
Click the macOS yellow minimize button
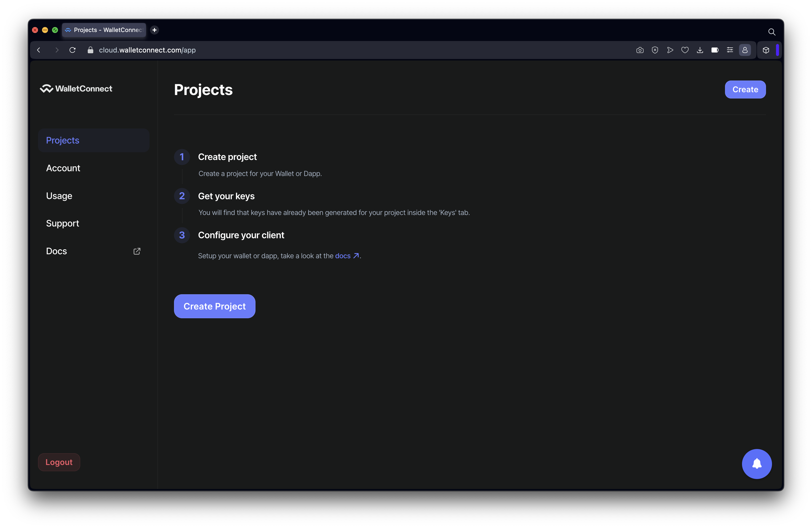pyautogui.click(x=45, y=30)
